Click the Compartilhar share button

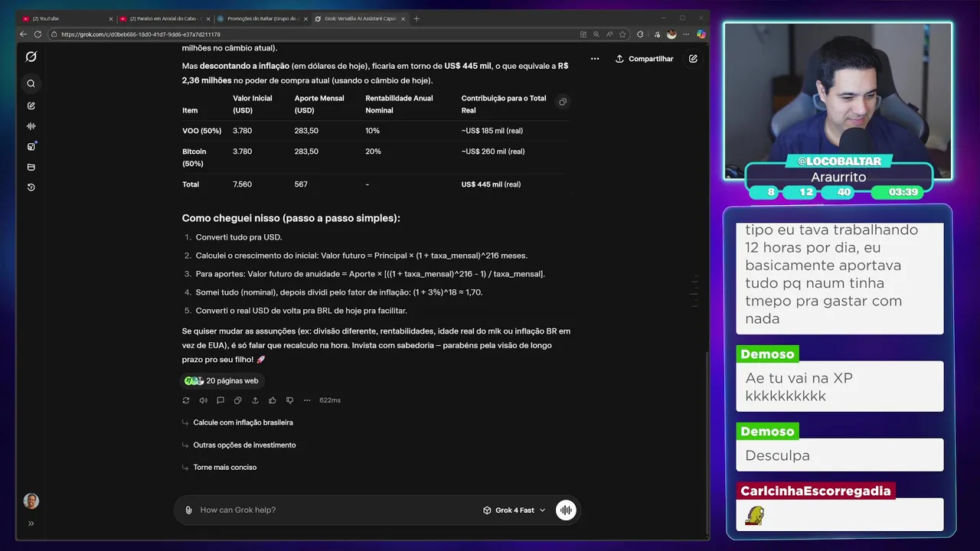[644, 59]
